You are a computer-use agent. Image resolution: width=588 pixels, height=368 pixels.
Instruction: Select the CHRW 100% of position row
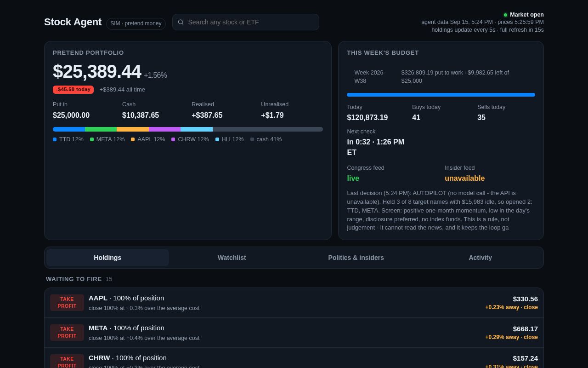click(294, 358)
